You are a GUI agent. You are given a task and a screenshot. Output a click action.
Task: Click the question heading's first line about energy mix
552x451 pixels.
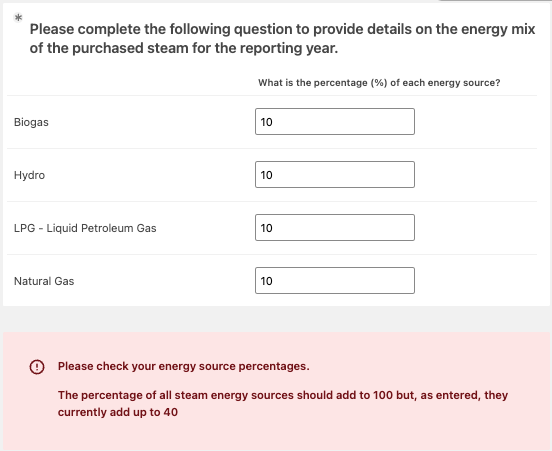coord(282,29)
